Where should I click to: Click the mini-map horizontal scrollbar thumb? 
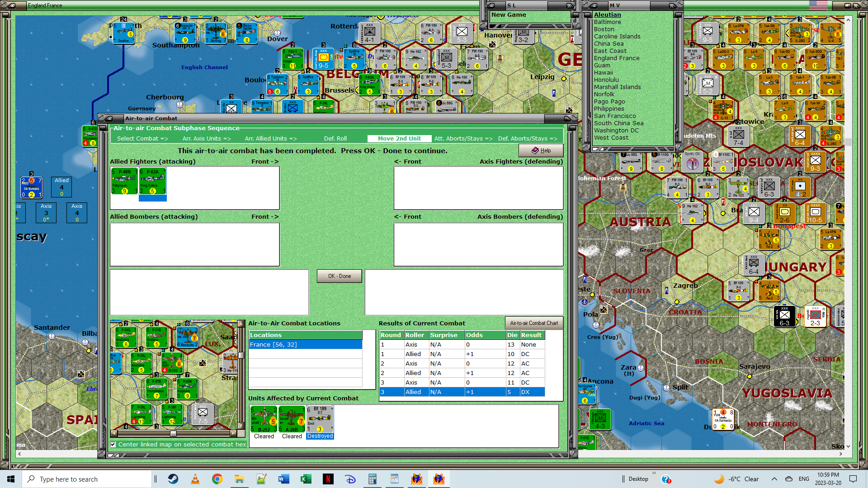pyautogui.click(x=173, y=433)
